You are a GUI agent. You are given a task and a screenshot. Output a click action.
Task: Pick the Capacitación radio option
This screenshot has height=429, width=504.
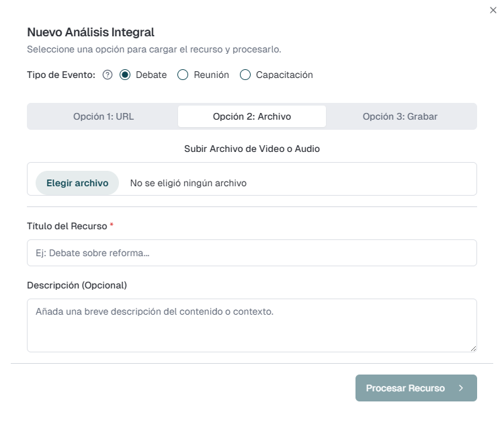point(245,75)
